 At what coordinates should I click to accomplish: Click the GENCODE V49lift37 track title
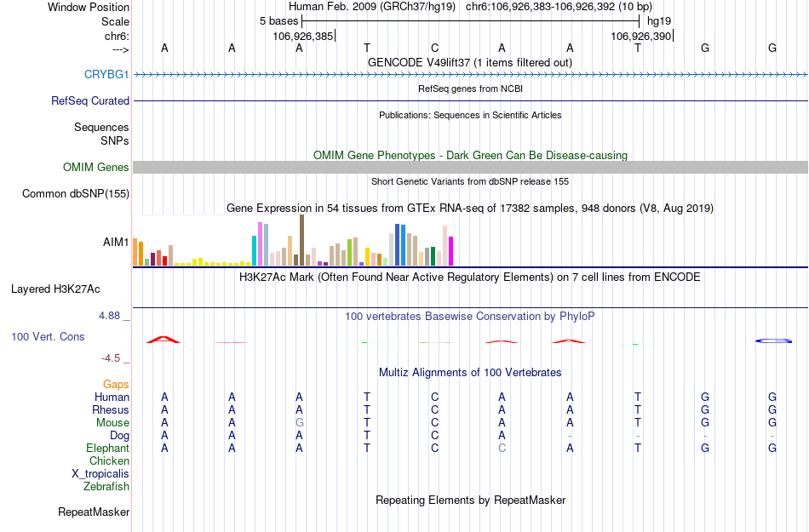tap(469, 62)
